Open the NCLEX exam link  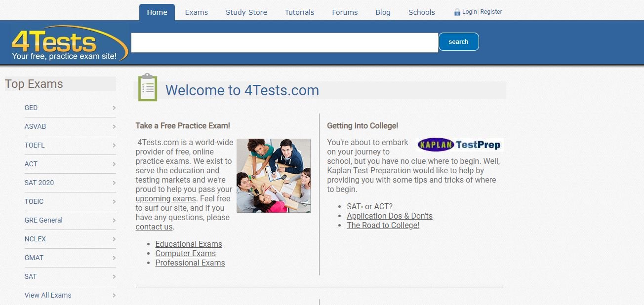click(35, 239)
